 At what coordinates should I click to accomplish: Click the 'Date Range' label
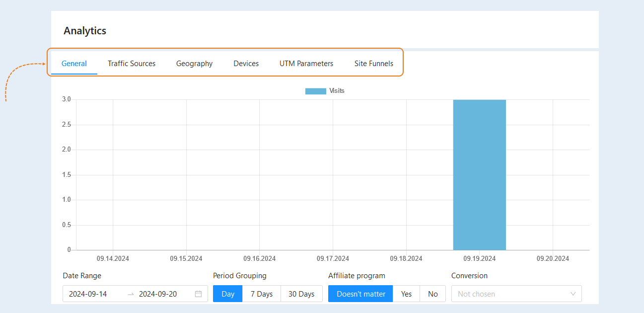point(82,276)
